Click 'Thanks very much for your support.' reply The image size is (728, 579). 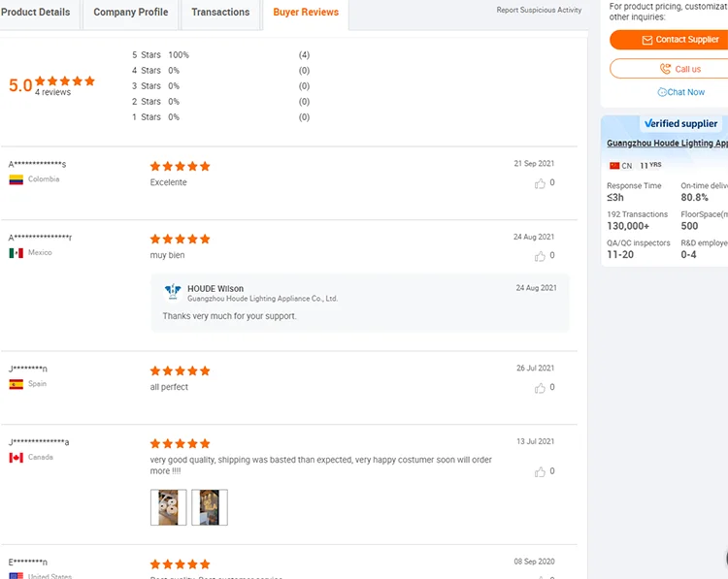[x=229, y=316]
